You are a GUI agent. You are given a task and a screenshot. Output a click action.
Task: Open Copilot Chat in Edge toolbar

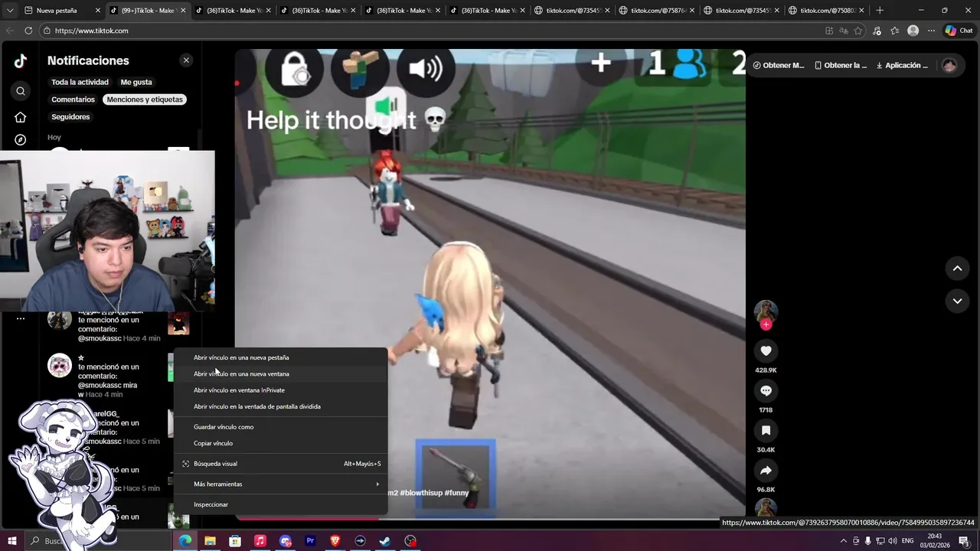click(x=959, y=31)
